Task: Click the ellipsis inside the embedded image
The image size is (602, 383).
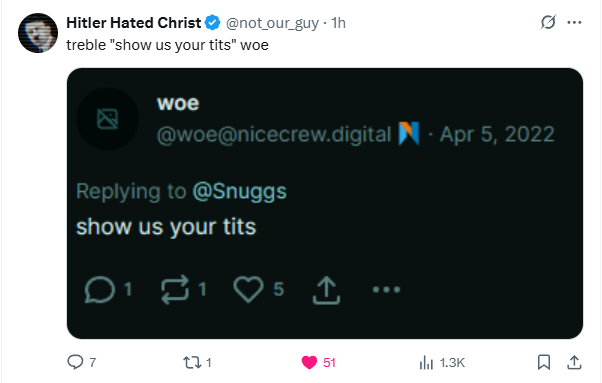Action: (x=387, y=289)
